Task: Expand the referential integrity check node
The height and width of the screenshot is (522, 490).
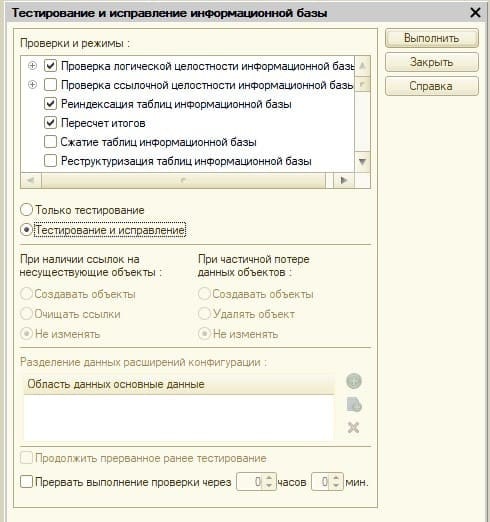Action: pyautogui.click(x=32, y=85)
